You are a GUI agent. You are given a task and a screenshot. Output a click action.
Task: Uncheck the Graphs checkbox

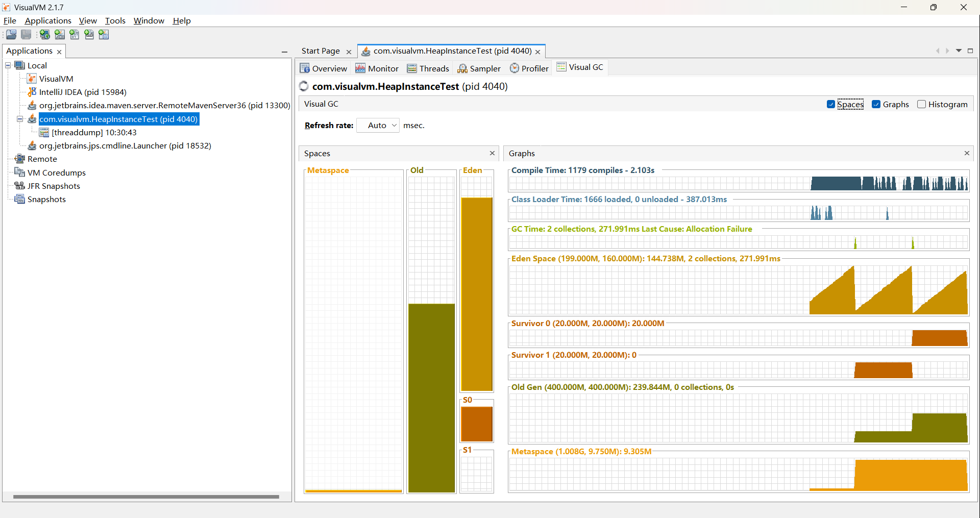(876, 104)
